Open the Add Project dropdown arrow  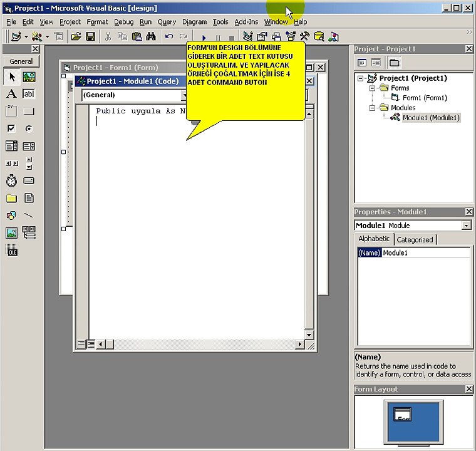[26, 37]
